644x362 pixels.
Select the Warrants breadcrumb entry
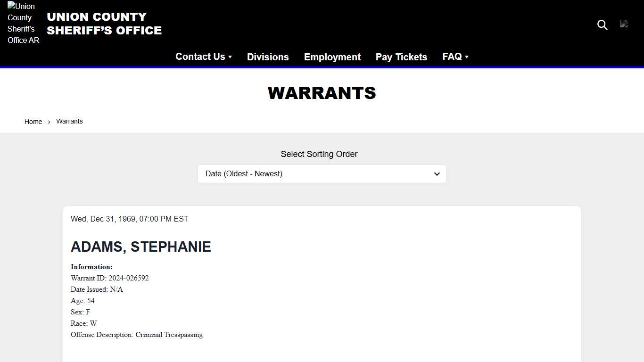point(69,121)
